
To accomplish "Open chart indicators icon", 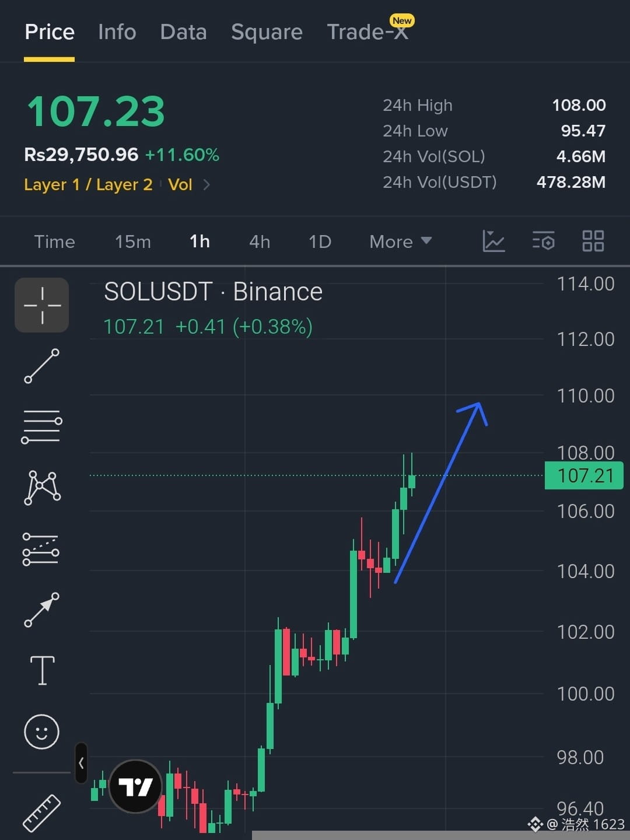I will pyautogui.click(x=494, y=241).
